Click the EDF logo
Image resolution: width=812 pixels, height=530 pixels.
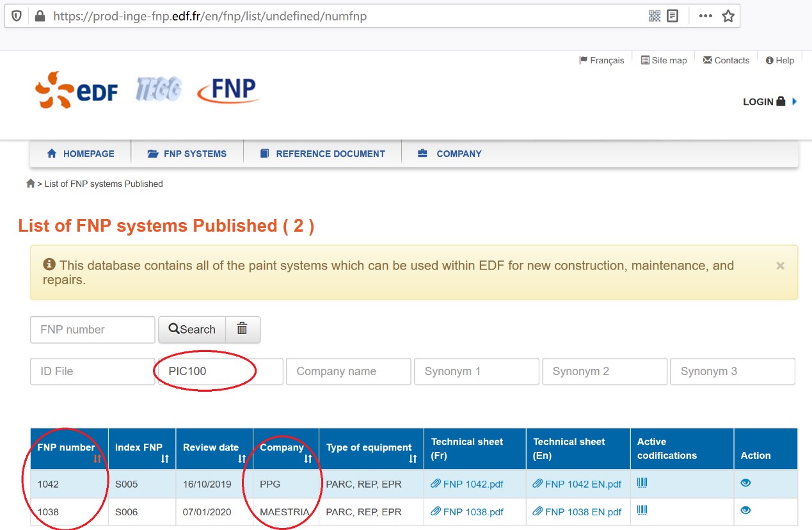[77, 90]
